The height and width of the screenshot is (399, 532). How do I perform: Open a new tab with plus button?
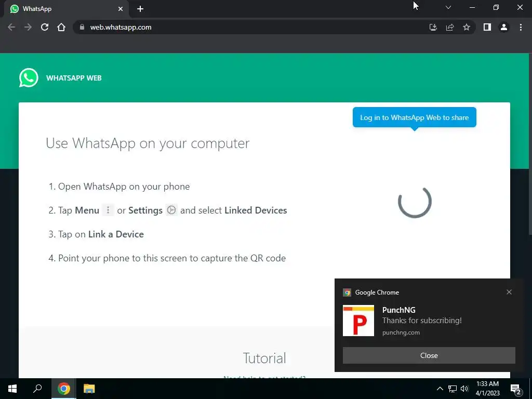click(x=140, y=9)
